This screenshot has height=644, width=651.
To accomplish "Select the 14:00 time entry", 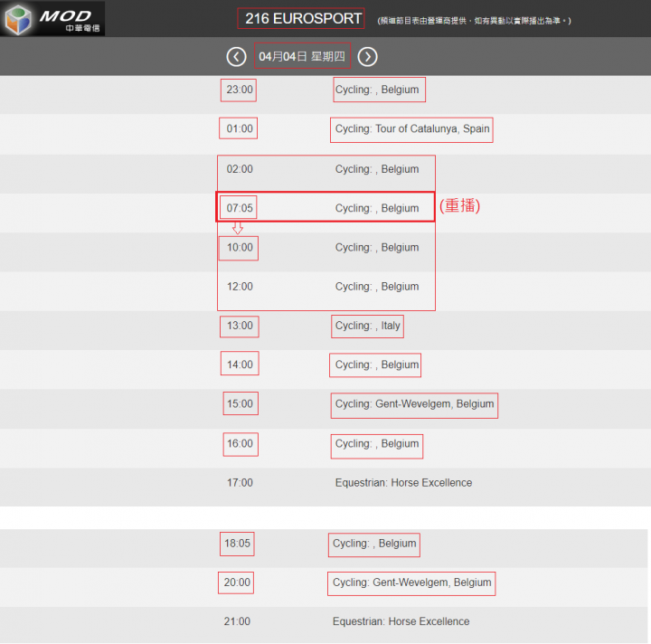I will click(x=240, y=365).
